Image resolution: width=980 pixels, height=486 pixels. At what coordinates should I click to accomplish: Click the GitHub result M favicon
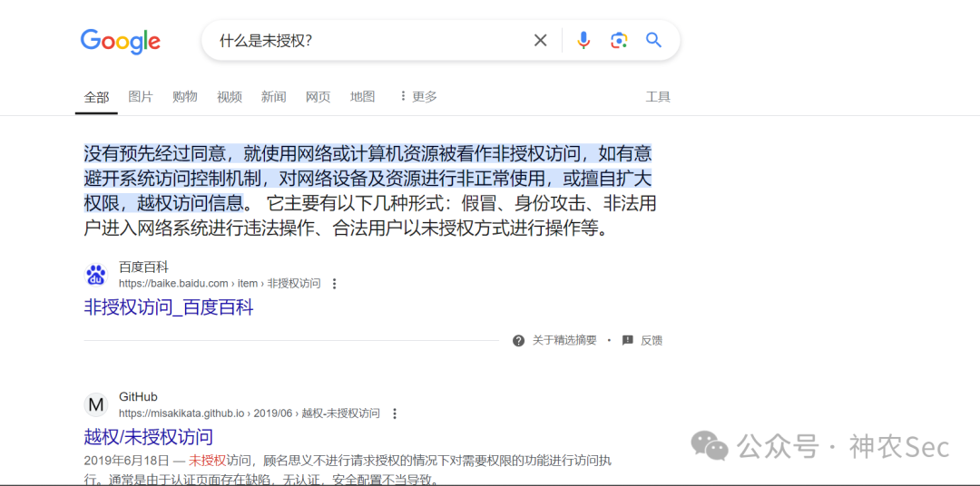pos(95,404)
